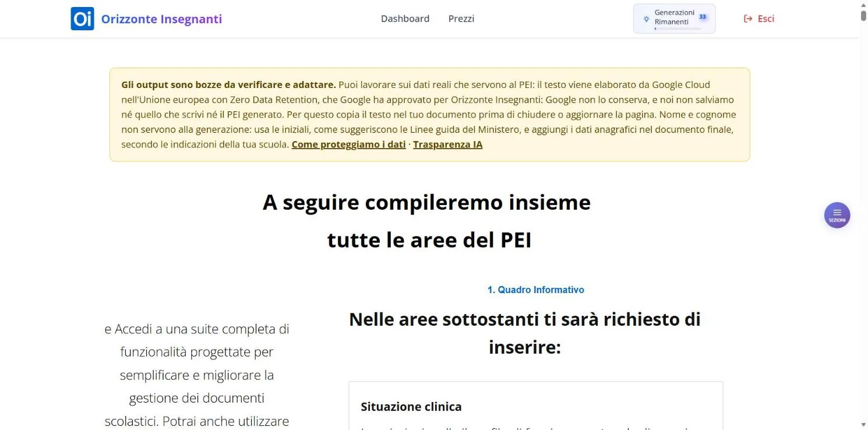Click the heading A seguire compileremo insieme
868x430 pixels.
click(426, 202)
